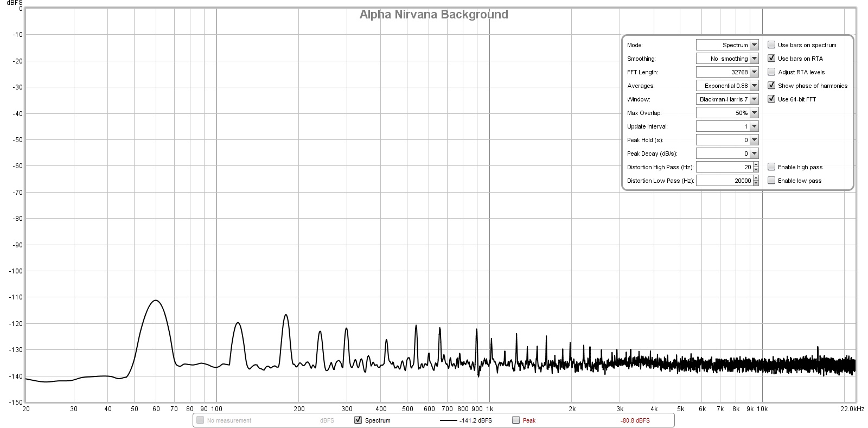Click the 22.0kHz frequency axis label
Image resolution: width=868 pixels, height=428 pixels.
tap(853, 409)
